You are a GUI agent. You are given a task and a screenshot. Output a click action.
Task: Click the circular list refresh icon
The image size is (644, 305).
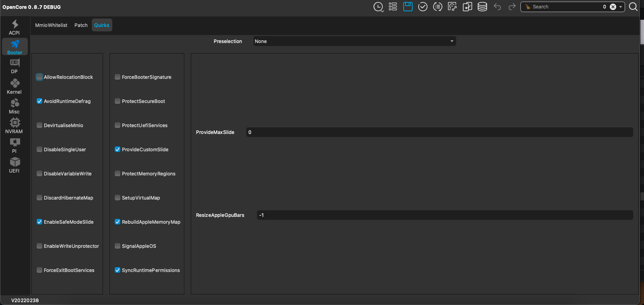(x=438, y=7)
